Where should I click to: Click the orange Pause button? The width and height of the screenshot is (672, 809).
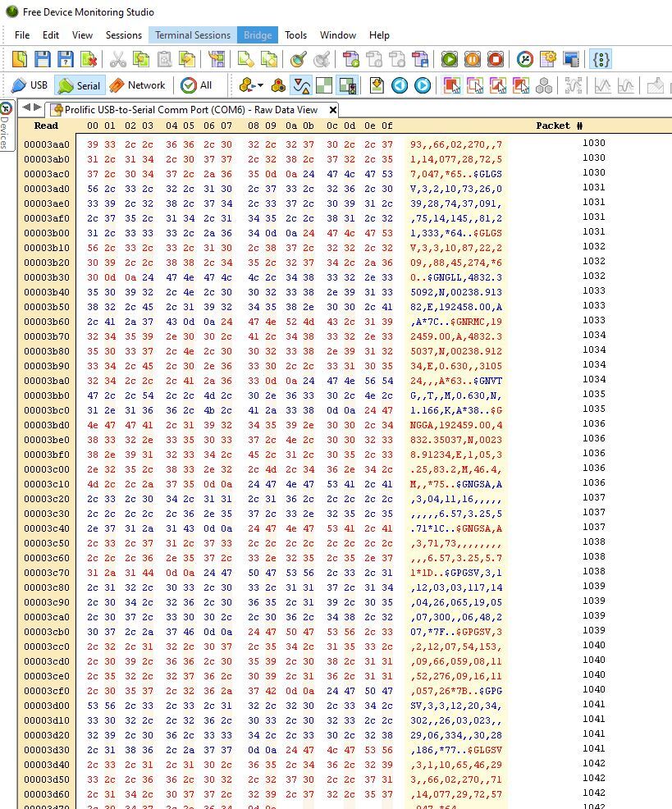[x=473, y=59]
